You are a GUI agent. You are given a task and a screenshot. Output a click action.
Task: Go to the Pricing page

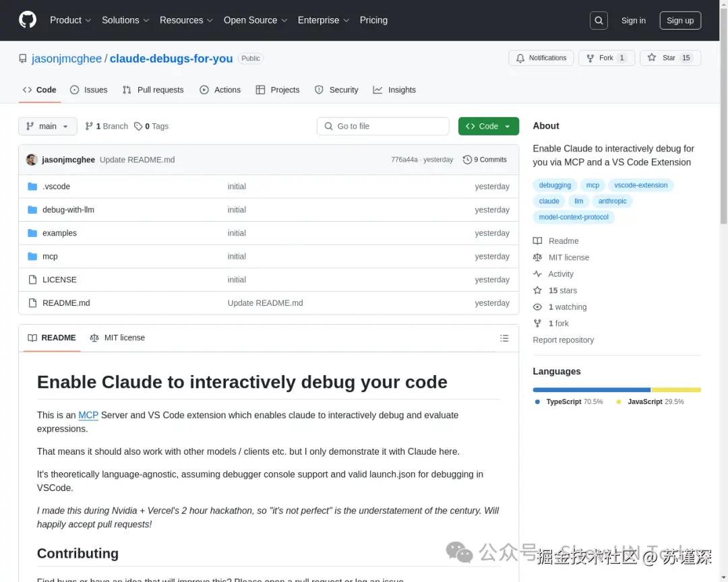click(x=373, y=20)
